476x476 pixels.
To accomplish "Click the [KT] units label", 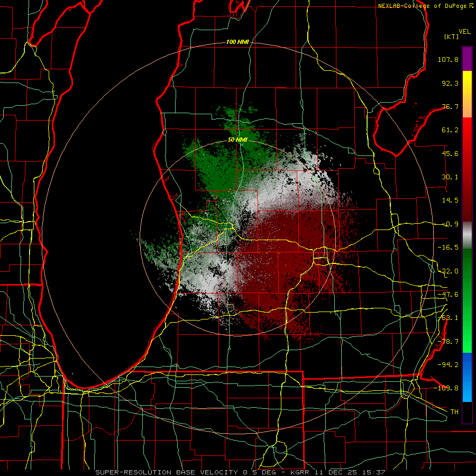I will (451, 36).
